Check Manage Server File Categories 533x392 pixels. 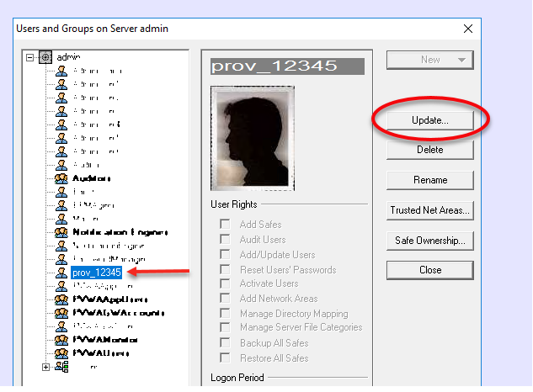225,327
